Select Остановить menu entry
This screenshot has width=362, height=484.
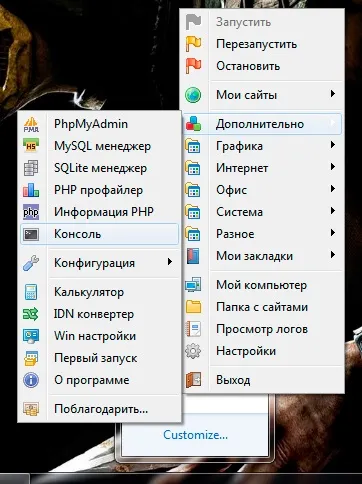(x=262, y=66)
